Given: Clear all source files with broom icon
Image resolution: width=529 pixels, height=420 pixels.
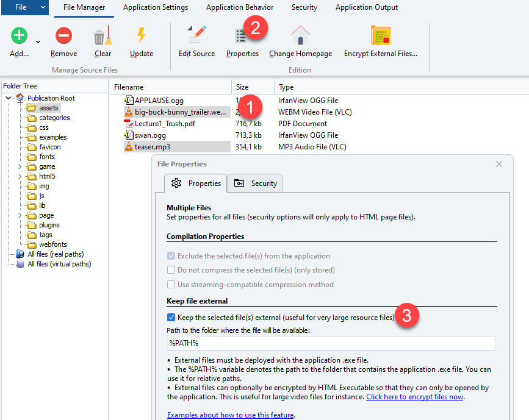Looking at the screenshot, I should (103, 36).
